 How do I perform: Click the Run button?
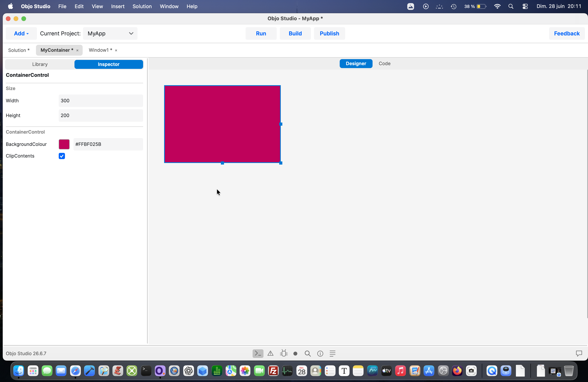tap(261, 33)
